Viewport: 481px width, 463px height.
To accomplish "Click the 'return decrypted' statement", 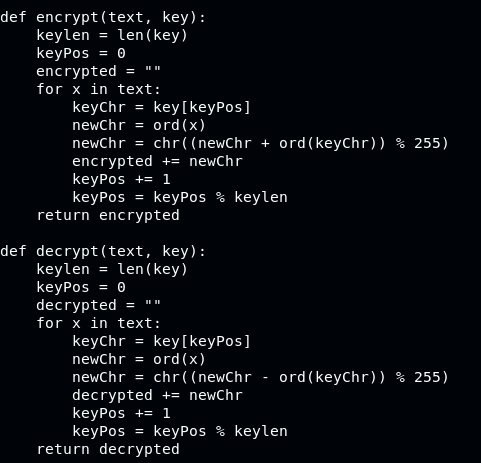I will [108, 449].
